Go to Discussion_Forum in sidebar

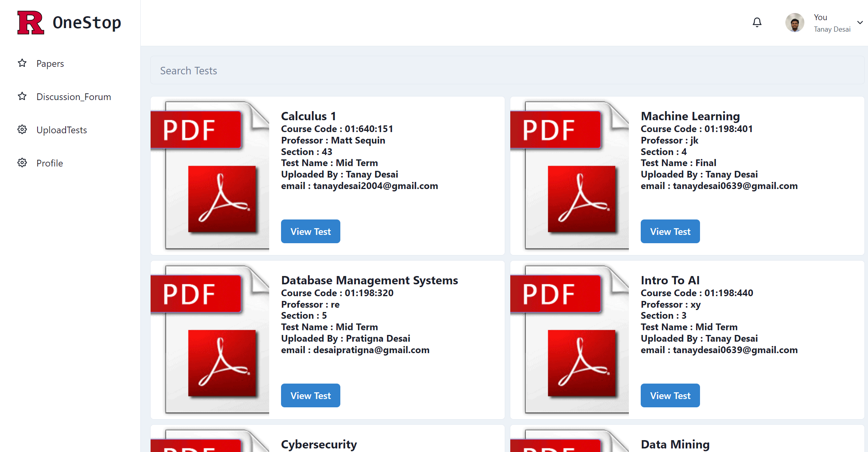[74, 97]
